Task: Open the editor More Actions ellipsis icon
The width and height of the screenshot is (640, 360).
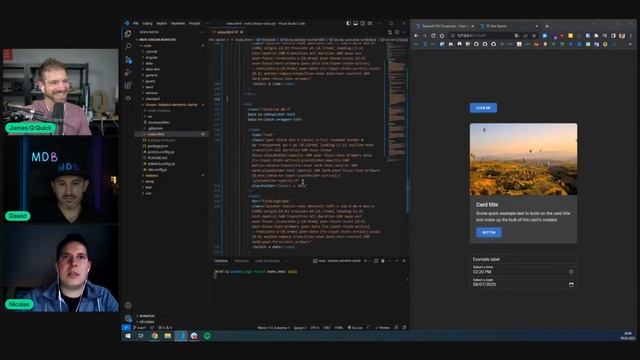Action: point(404,32)
